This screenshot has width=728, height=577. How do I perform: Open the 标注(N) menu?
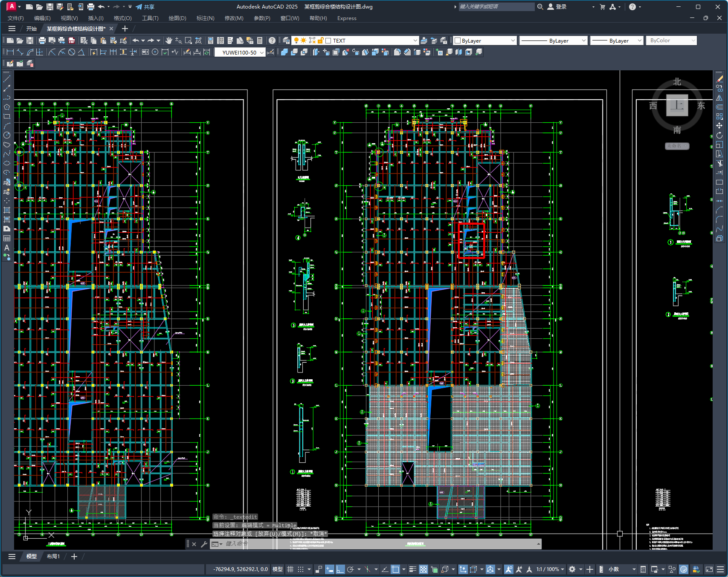pyautogui.click(x=205, y=18)
